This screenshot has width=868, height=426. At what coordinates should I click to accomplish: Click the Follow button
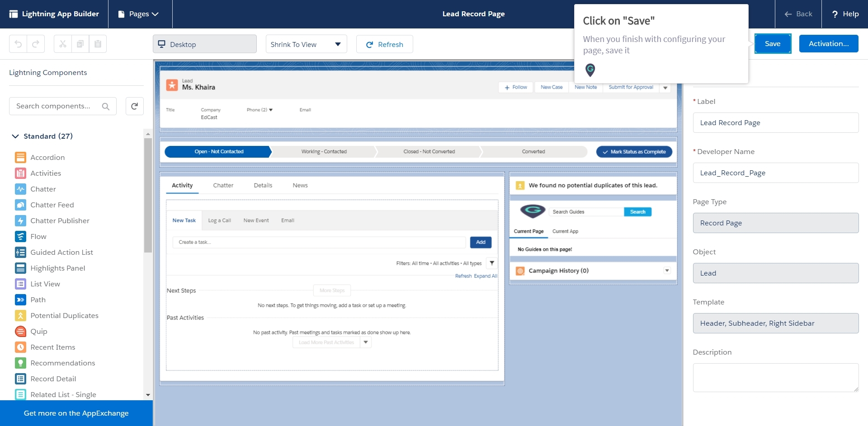515,87
